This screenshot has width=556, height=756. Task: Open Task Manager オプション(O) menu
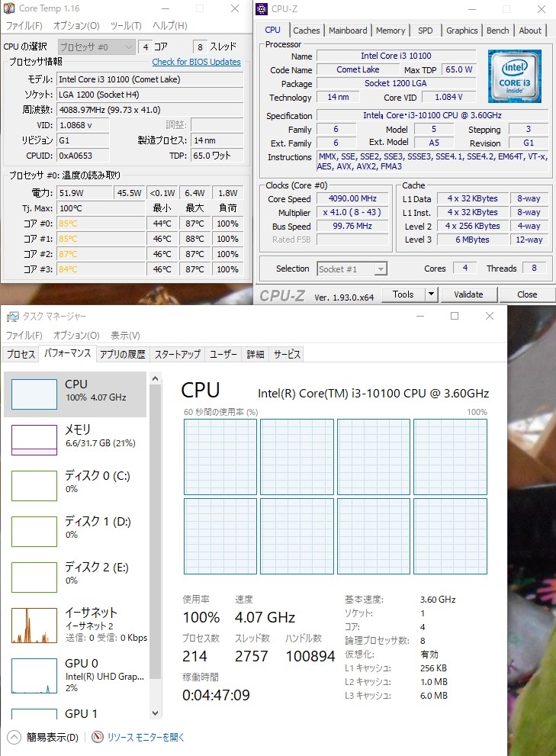(76, 335)
